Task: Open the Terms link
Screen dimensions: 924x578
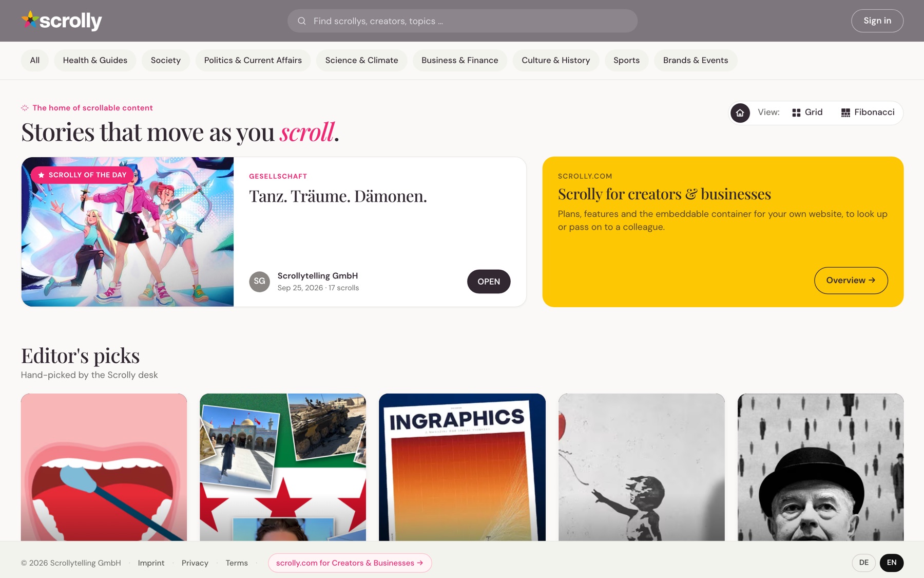Action: 237,563
